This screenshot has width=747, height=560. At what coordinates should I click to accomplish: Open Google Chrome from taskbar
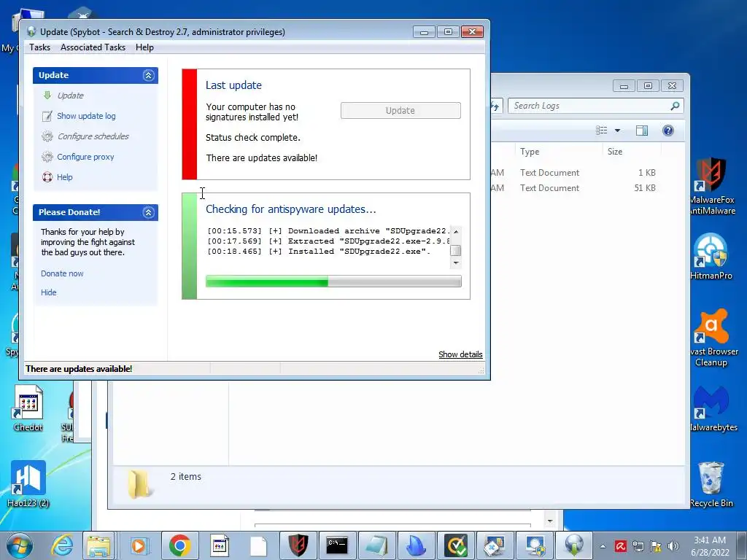coord(179,545)
